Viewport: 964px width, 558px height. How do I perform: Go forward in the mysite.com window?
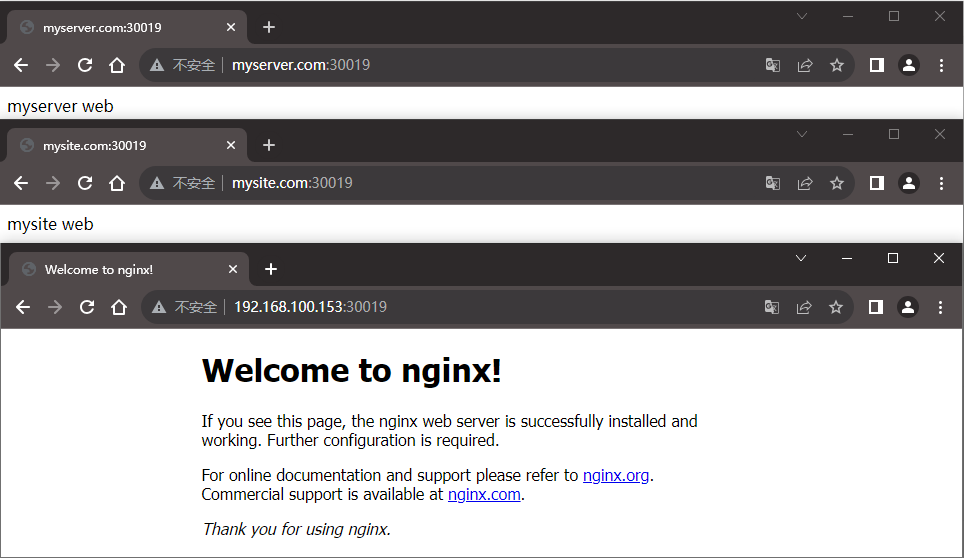coord(53,183)
